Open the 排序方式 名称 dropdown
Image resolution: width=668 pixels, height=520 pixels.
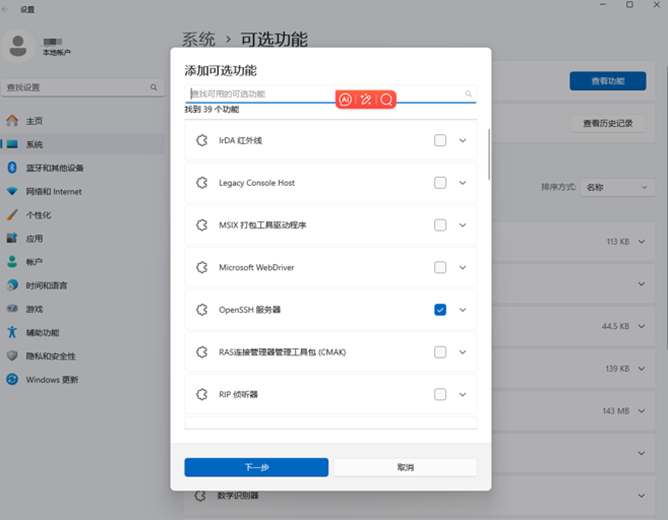click(x=617, y=187)
